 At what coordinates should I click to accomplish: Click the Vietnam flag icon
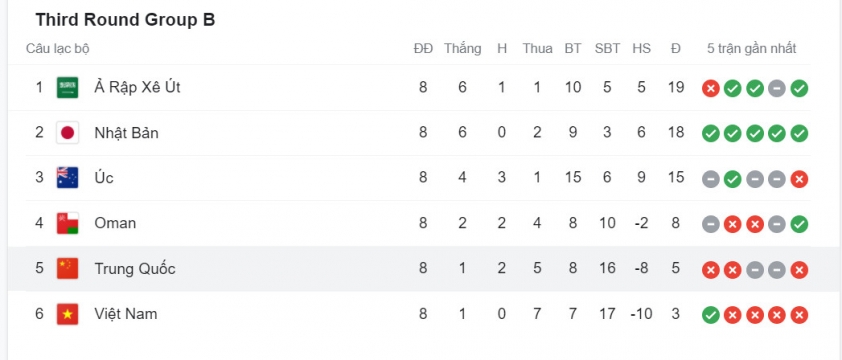click(x=68, y=314)
